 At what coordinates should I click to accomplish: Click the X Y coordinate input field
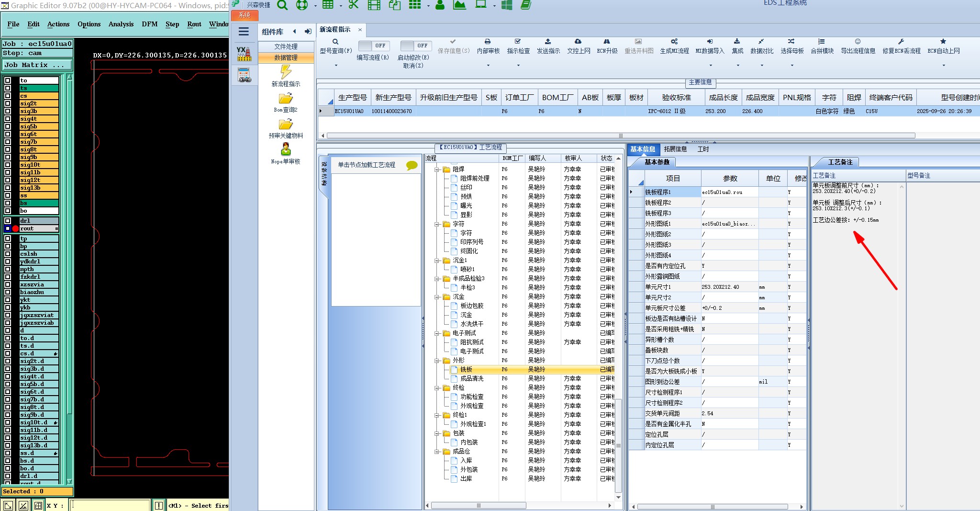point(110,505)
